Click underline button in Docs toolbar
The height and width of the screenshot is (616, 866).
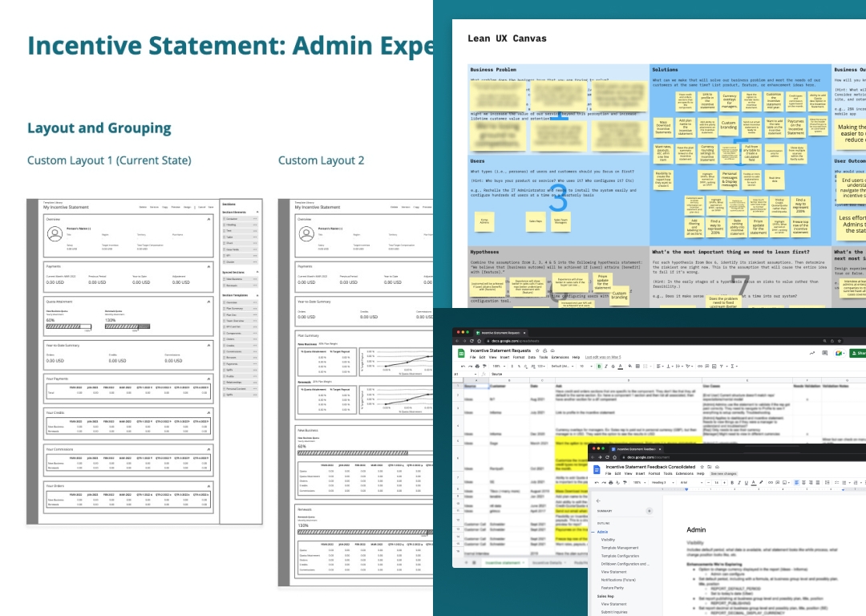click(747, 482)
